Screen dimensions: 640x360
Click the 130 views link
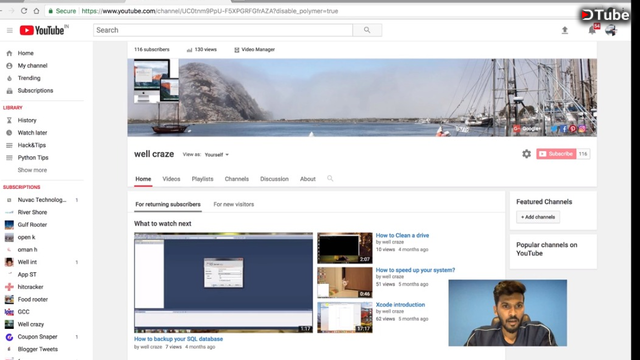pyautogui.click(x=202, y=50)
